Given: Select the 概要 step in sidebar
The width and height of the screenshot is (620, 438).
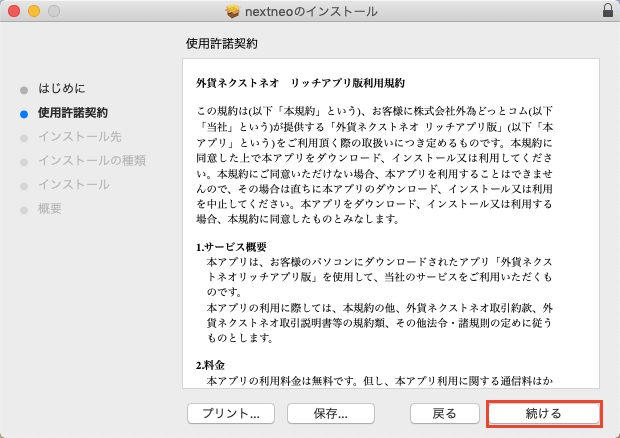Looking at the screenshot, I should coord(50,208).
